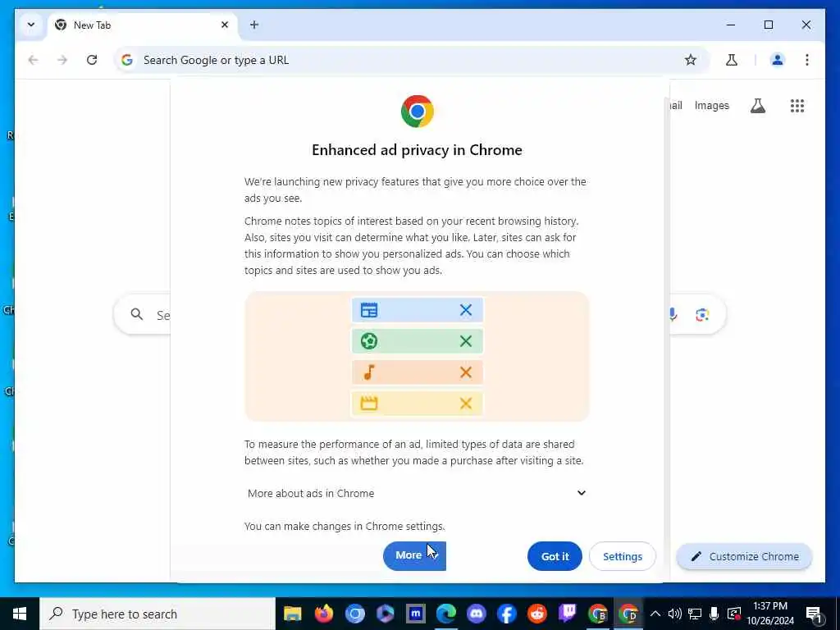Focus the address bar URL field
This screenshot has height=630, width=840.
[x=396, y=60]
